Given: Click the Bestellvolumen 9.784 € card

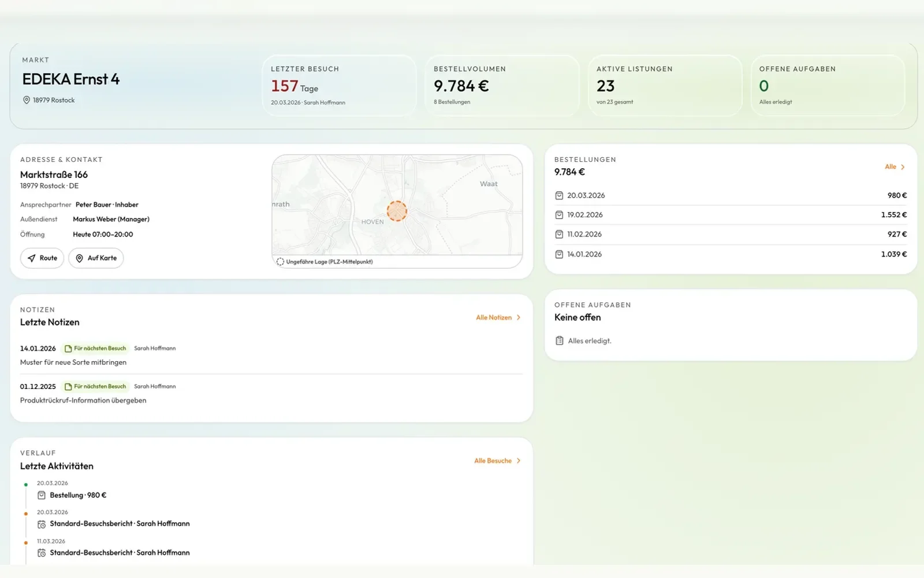Looking at the screenshot, I should point(502,86).
